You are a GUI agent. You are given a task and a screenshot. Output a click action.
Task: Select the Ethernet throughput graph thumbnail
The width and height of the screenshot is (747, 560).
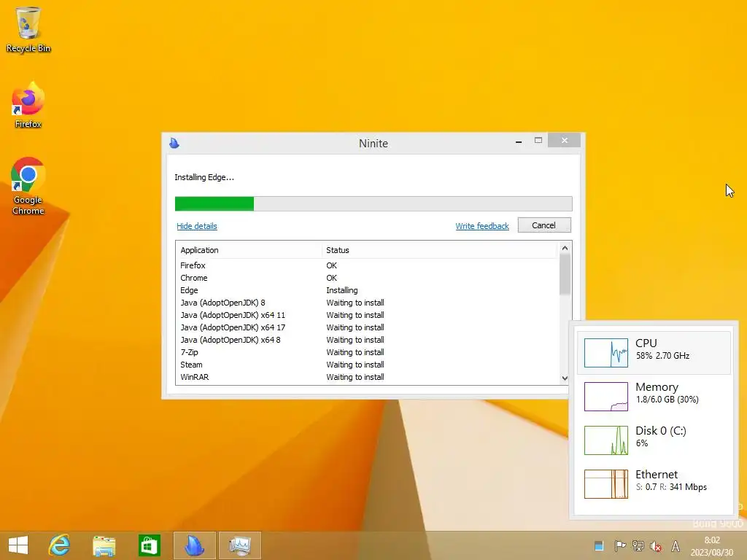pos(606,484)
